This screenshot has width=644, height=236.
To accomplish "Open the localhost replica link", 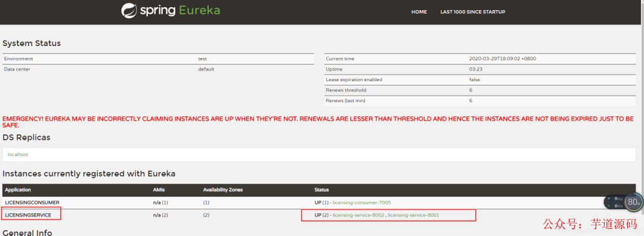I will coord(18,155).
